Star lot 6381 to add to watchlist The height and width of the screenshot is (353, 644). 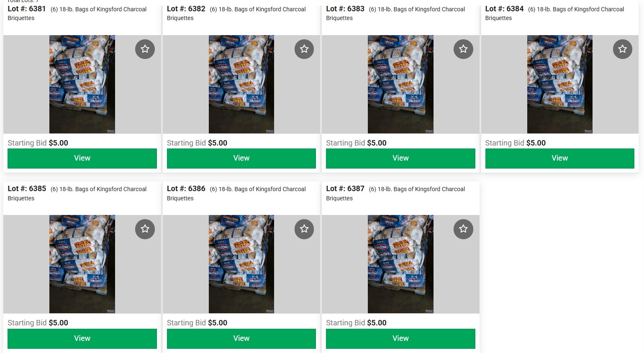tap(145, 49)
